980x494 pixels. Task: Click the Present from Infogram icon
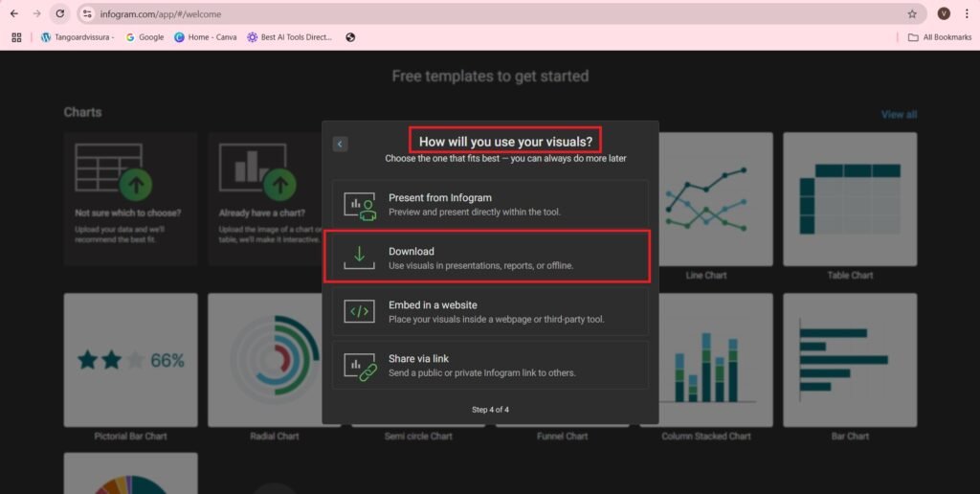pyautogui.click(x=360, y=207)
